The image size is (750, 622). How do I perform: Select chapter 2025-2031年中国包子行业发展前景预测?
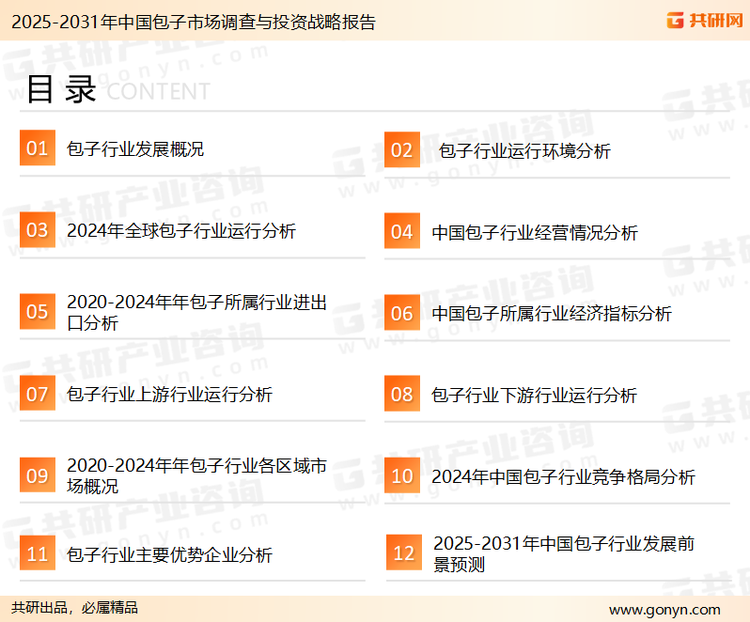564,554
